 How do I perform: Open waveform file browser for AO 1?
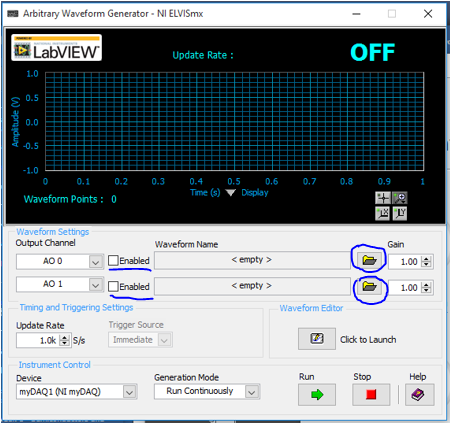point(369,286)
